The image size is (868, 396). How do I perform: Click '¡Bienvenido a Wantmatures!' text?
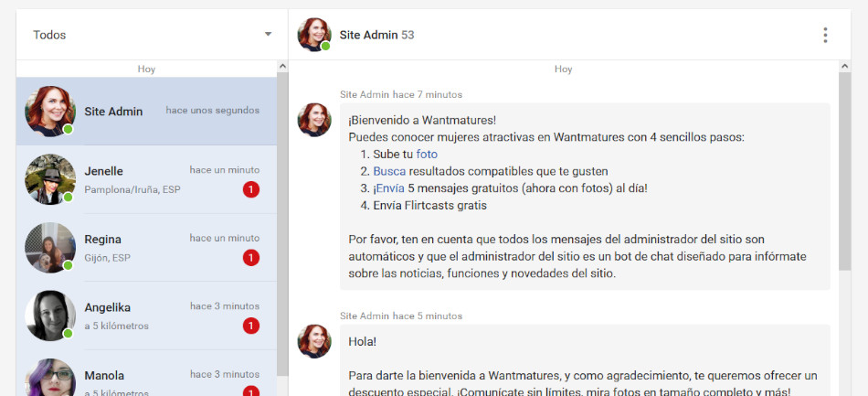422,120
